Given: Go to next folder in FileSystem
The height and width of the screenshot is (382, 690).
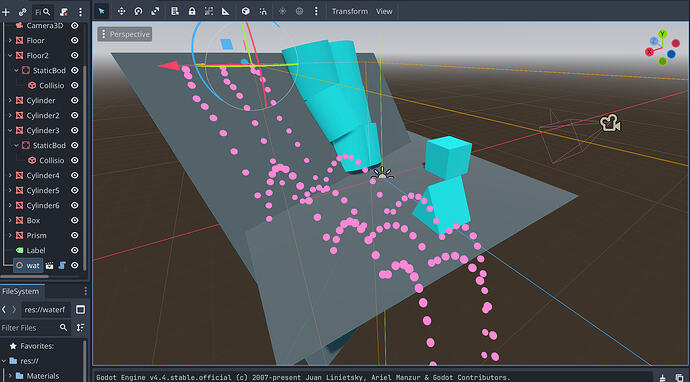Looking at the screenshot, I should coord(14,309).
